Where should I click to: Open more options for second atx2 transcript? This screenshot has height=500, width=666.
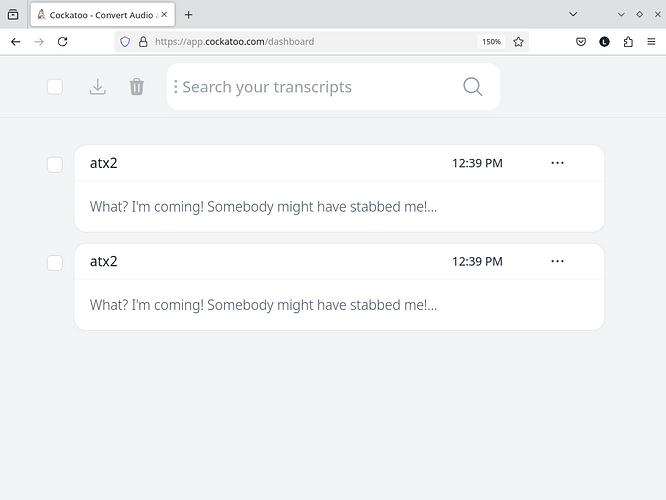(557, 262)
